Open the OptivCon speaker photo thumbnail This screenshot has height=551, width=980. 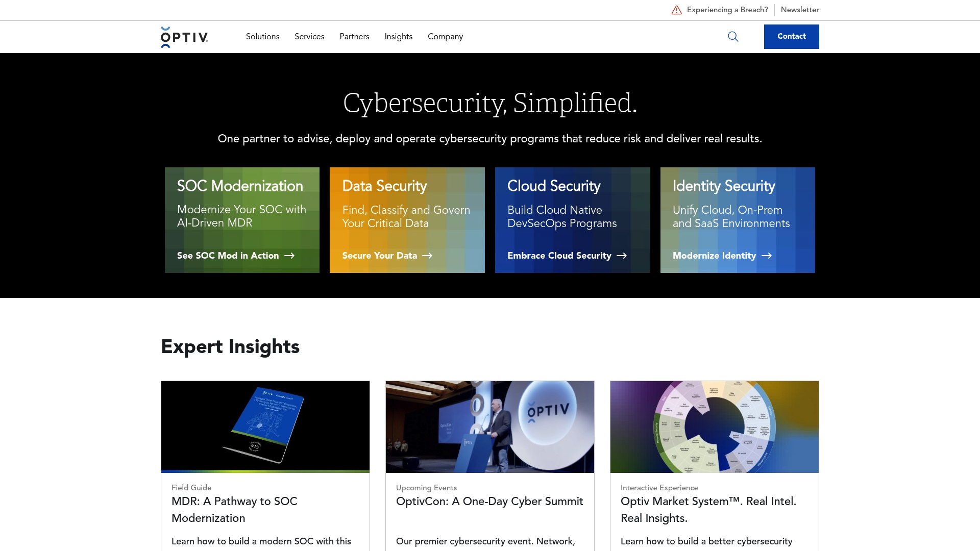(x=490, y=427)
